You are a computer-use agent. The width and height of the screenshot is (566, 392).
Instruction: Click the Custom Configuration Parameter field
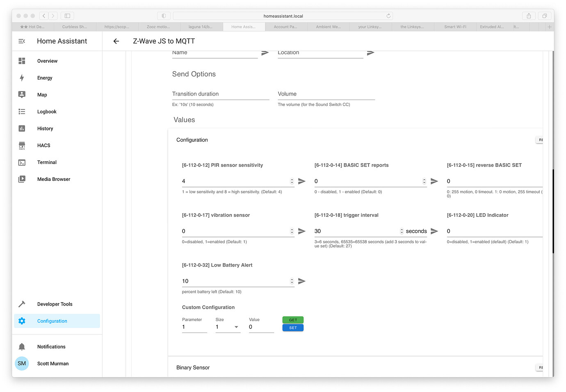(x=194, y=327)
